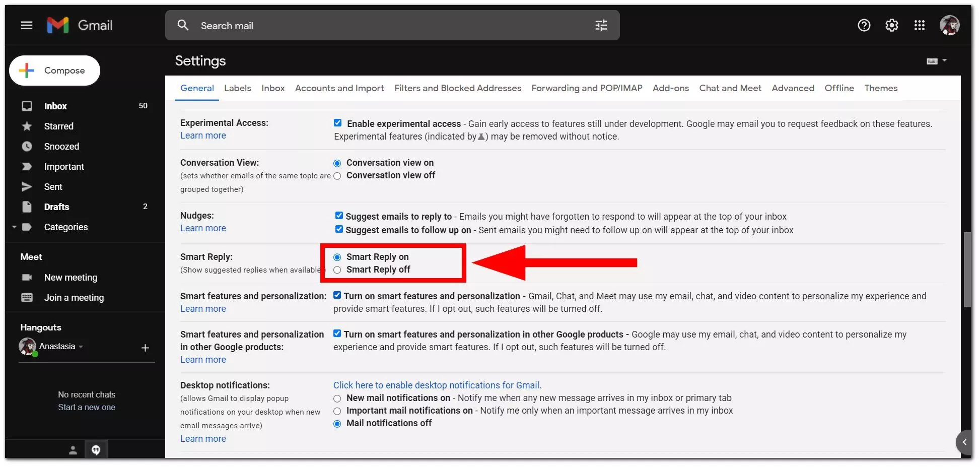Open the Hangouts conversations icon
The image size is (980, 467).
click(x=96, y=450)
